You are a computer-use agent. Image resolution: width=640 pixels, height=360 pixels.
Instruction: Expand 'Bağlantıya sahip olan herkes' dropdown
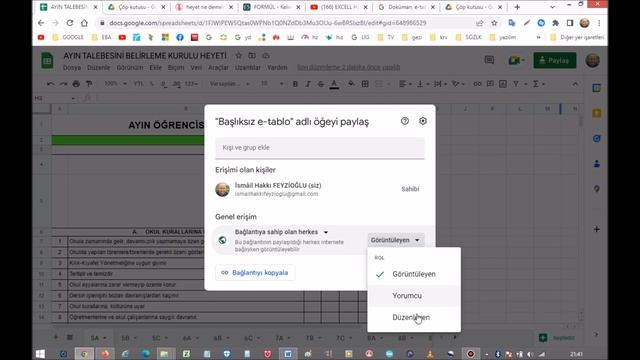click(282, 232)
